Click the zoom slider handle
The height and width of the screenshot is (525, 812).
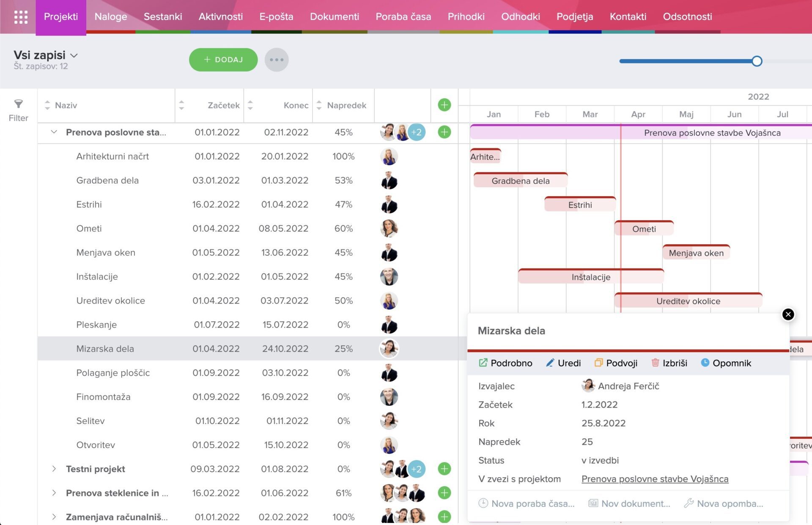click(x=757, y=61)
